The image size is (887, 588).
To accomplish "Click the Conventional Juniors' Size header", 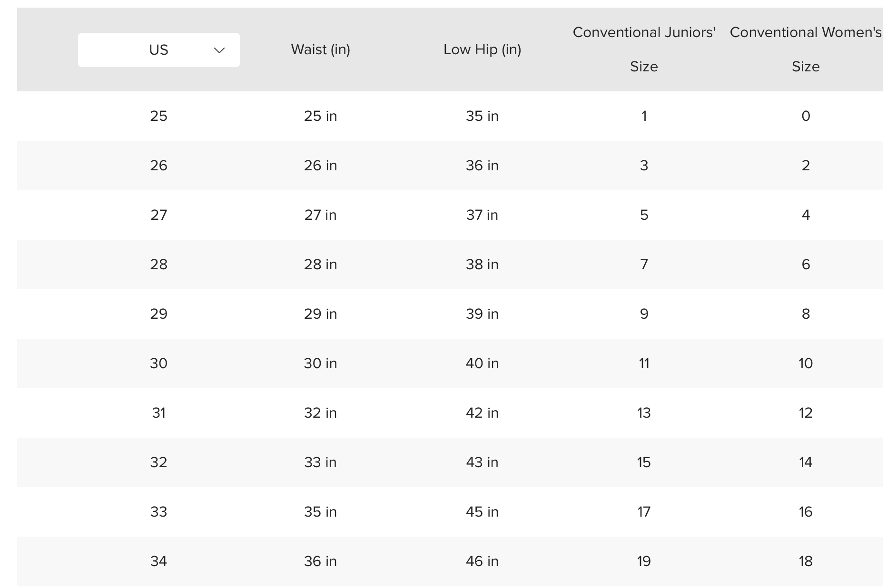I will coord(644,49).
